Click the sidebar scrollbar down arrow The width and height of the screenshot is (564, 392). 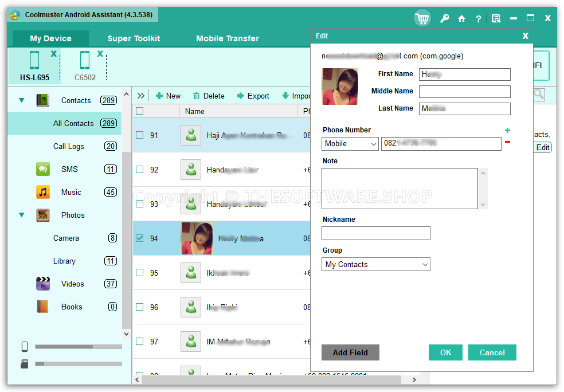point(126,334)
